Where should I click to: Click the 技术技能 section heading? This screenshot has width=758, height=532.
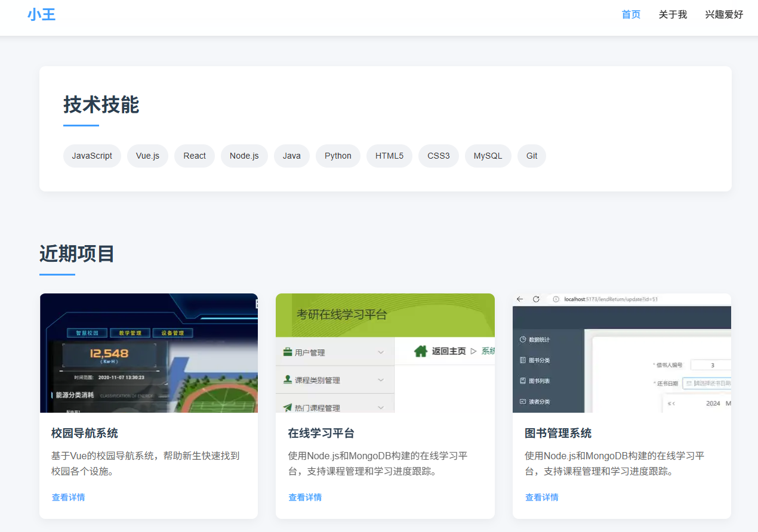[101, 104]
